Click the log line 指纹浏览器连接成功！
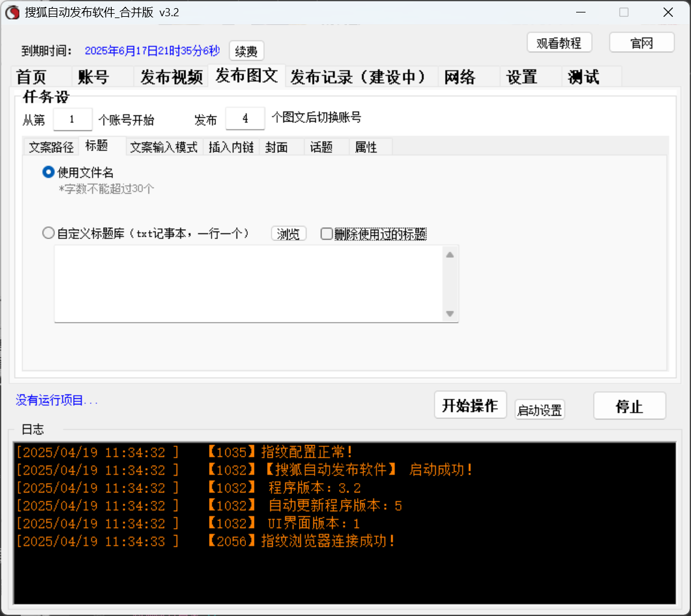The width and height of the screenshot is (691, 616). coord(328,541)
